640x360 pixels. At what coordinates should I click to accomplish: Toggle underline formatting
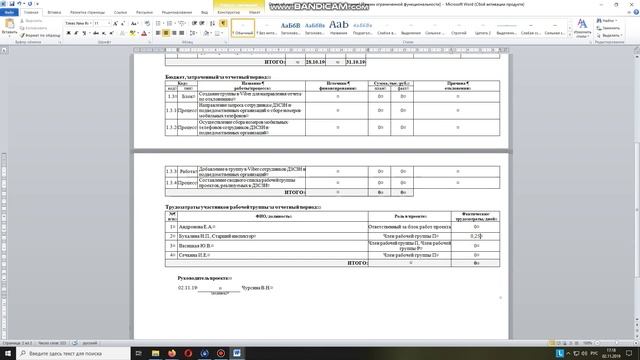pyautogui.click(x=84, y=33)
